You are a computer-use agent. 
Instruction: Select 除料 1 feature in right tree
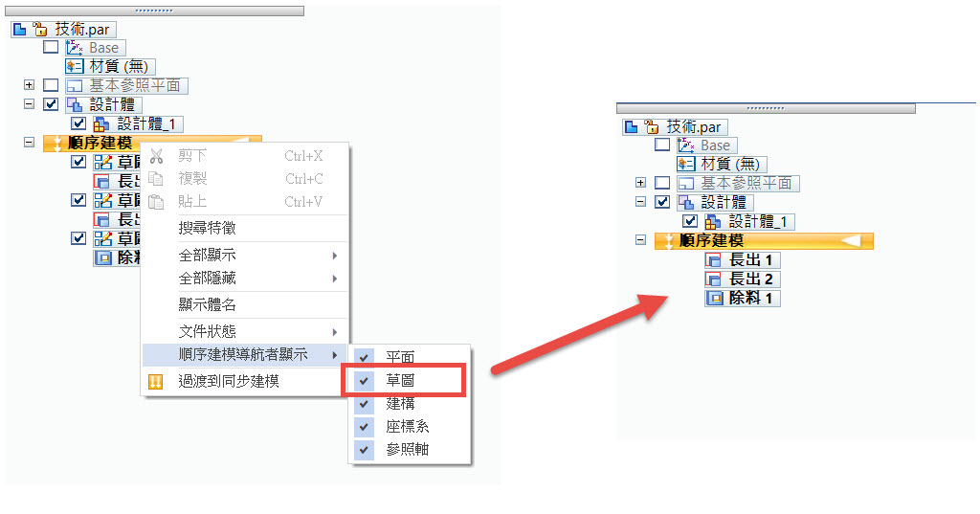[742, 299]
